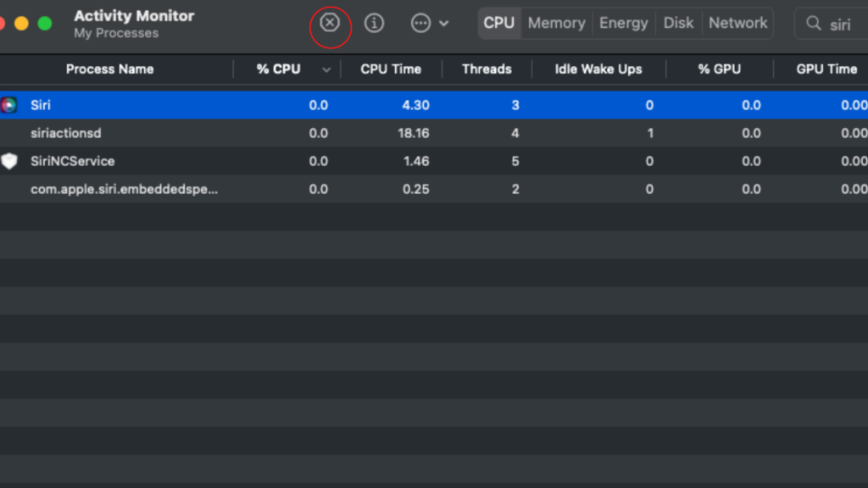This screenshot has height=488, width=868.
Task: Sort by the CPU Time column header
Action: (x=391, y=69)
